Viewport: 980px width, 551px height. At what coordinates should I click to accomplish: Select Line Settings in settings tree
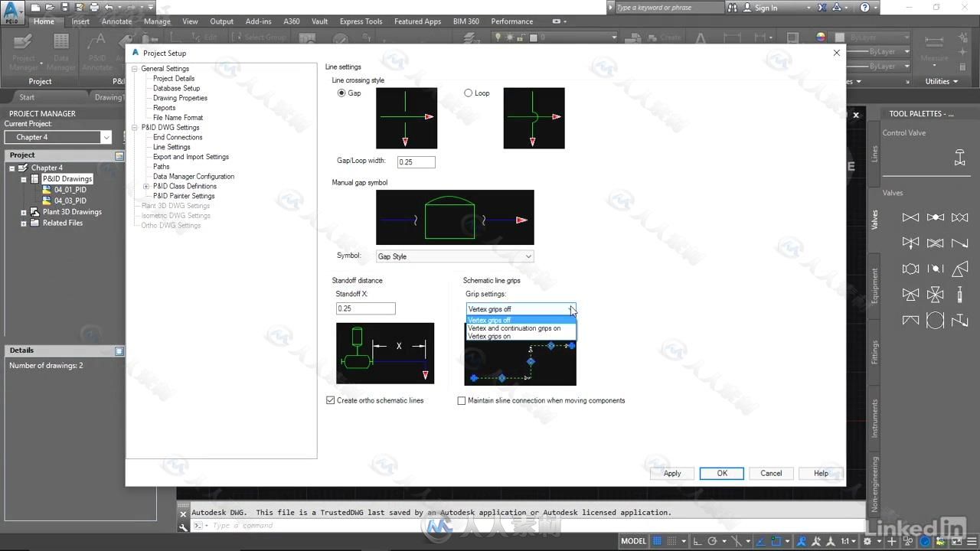point(171,147)
